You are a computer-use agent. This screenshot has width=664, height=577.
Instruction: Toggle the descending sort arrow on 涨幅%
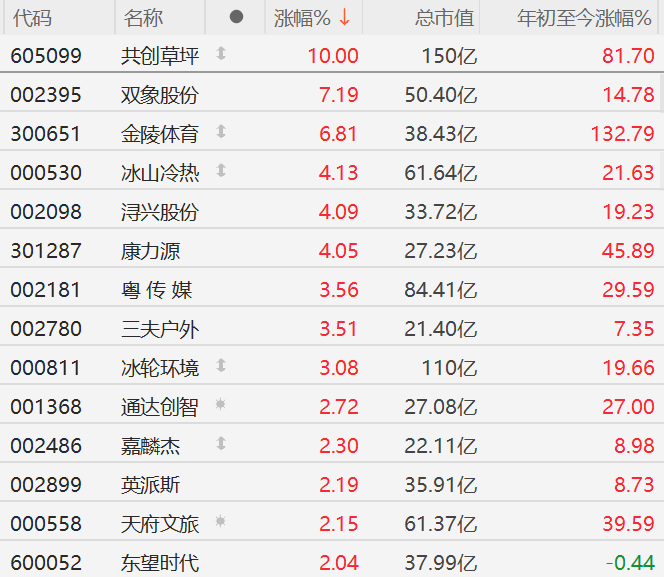click(345, 17)
